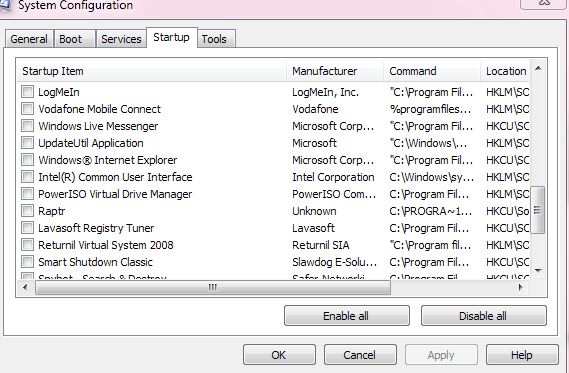Toggle Returnil Virtual System 2008 checkbox
This screenshot has height=373, width=569.
27,245
